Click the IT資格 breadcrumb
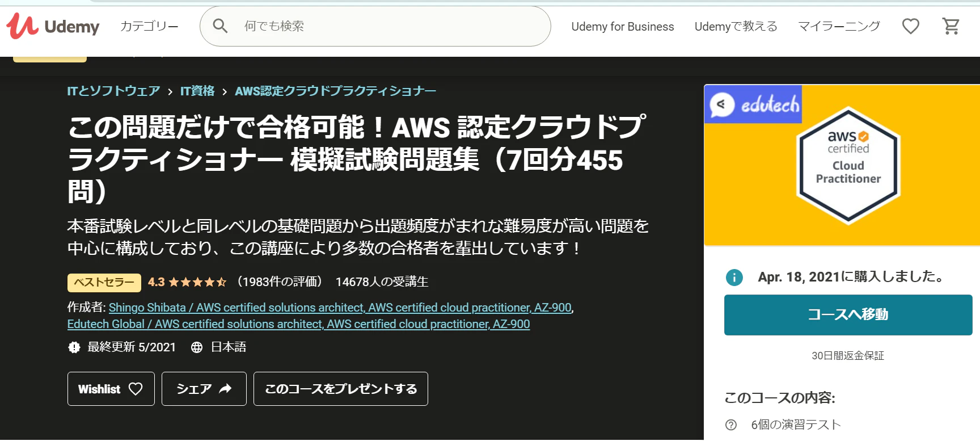 [197, 91]
